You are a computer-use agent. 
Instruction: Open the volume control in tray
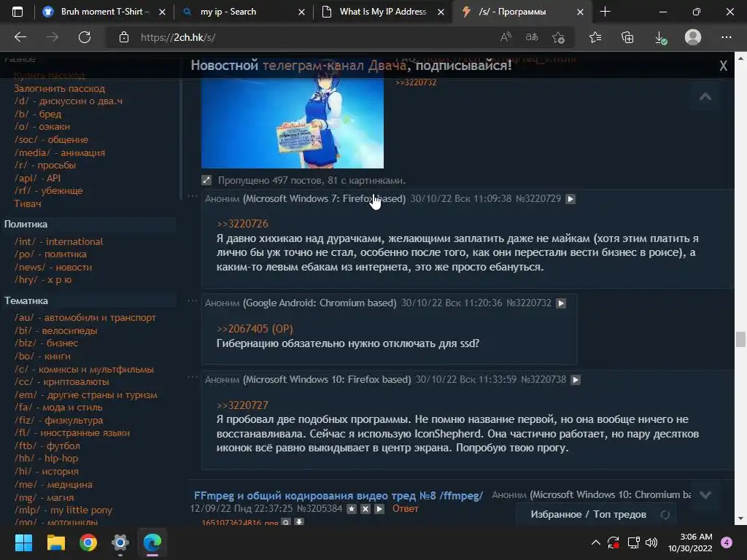tap(651, 542)
